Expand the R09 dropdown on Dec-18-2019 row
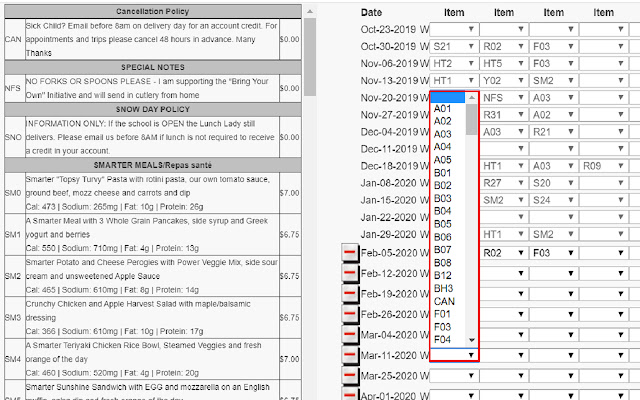The image size is (640, 400). coord(603,166)
